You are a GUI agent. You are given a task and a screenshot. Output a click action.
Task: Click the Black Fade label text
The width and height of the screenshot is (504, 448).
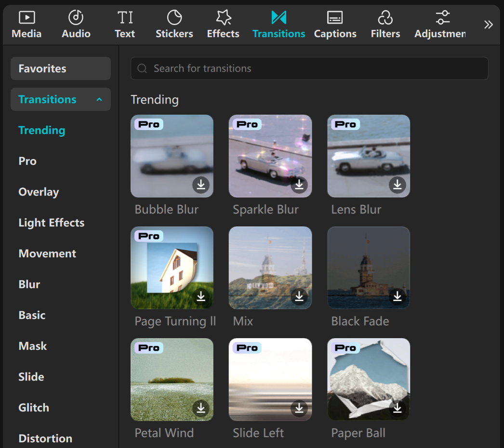pos(360,321)
